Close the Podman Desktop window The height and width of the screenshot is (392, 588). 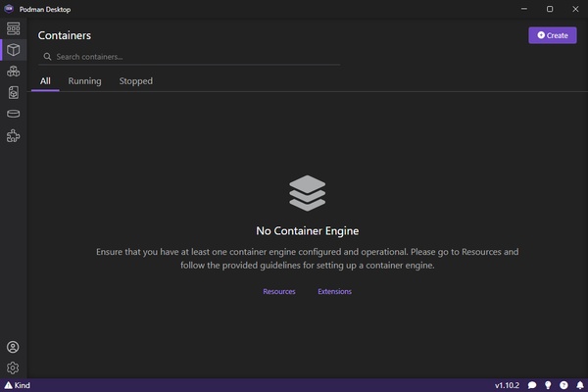point(575,9)
